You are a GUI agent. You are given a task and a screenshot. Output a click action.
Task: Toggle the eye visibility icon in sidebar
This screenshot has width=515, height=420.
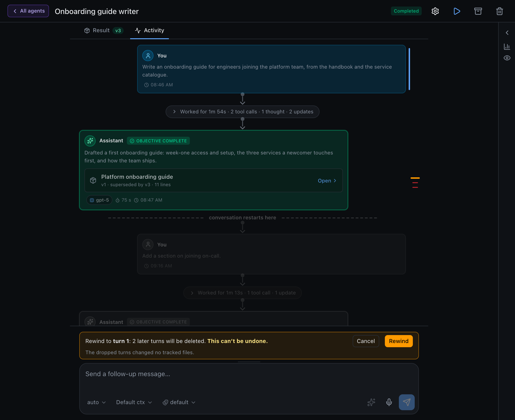[507, 58]
